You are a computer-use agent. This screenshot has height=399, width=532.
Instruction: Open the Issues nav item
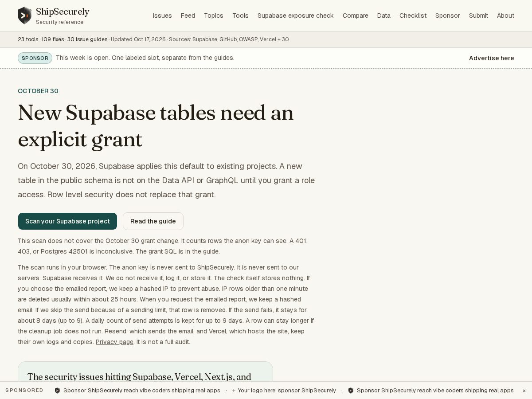[162, 16]
